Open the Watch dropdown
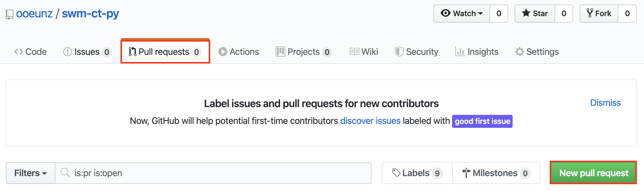644x191 pixels. pos(462,14)
